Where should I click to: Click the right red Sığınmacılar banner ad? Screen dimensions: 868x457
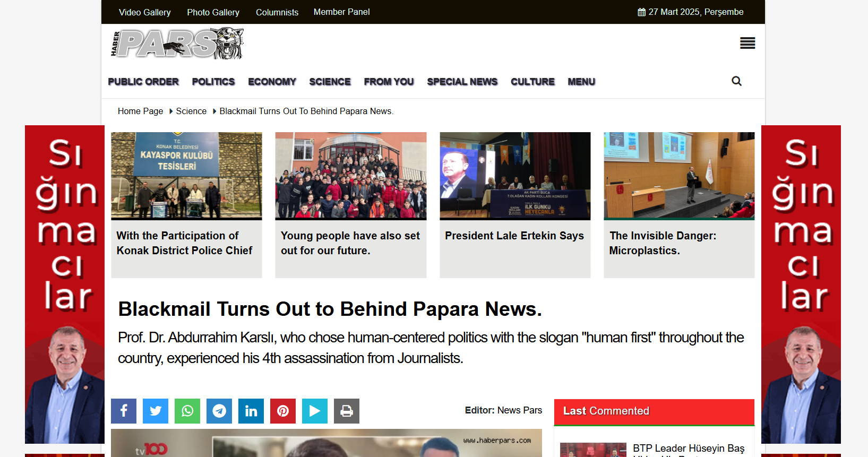coord(801,284)
